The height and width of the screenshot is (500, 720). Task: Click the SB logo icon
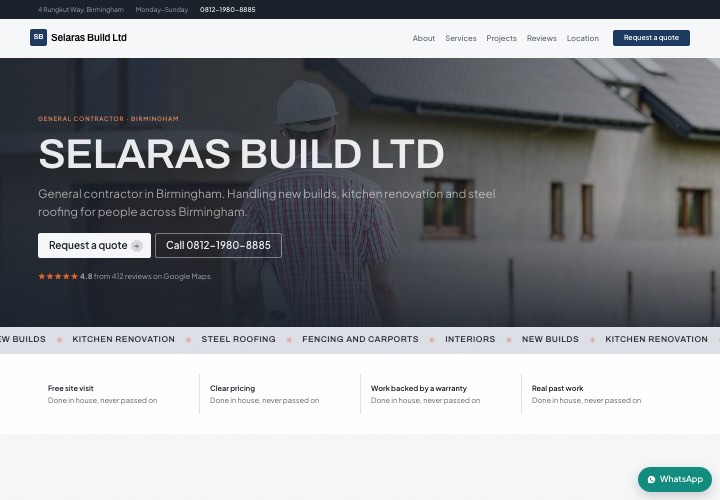[x=39, y=38]
